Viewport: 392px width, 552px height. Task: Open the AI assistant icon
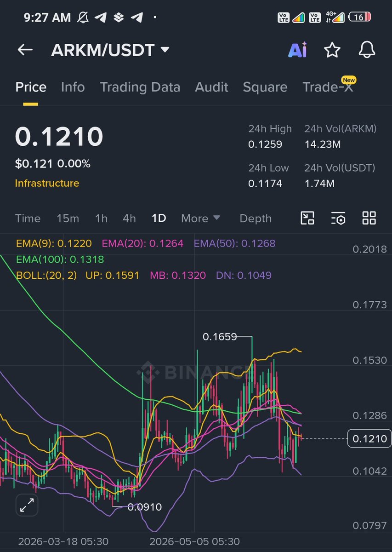point(297,50)
